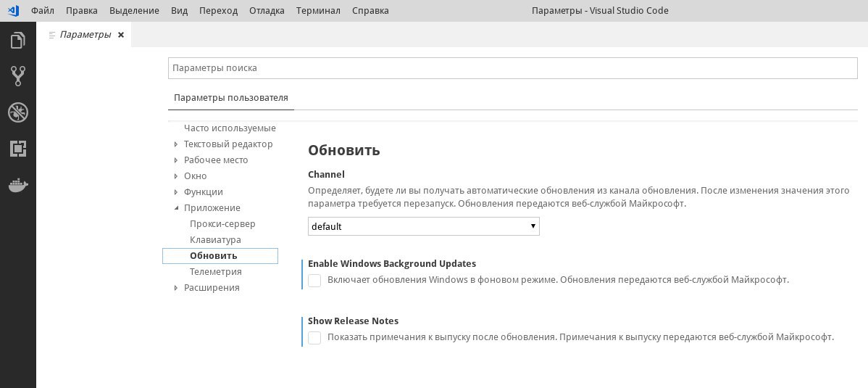Open the Выделение menu
868x388 pixels.
tap(134, 11)
